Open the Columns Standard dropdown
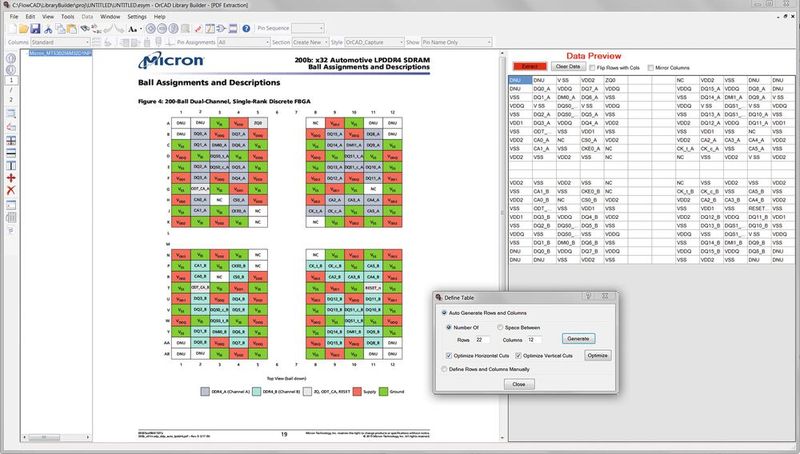800x454 pixels. coord(60,42)
